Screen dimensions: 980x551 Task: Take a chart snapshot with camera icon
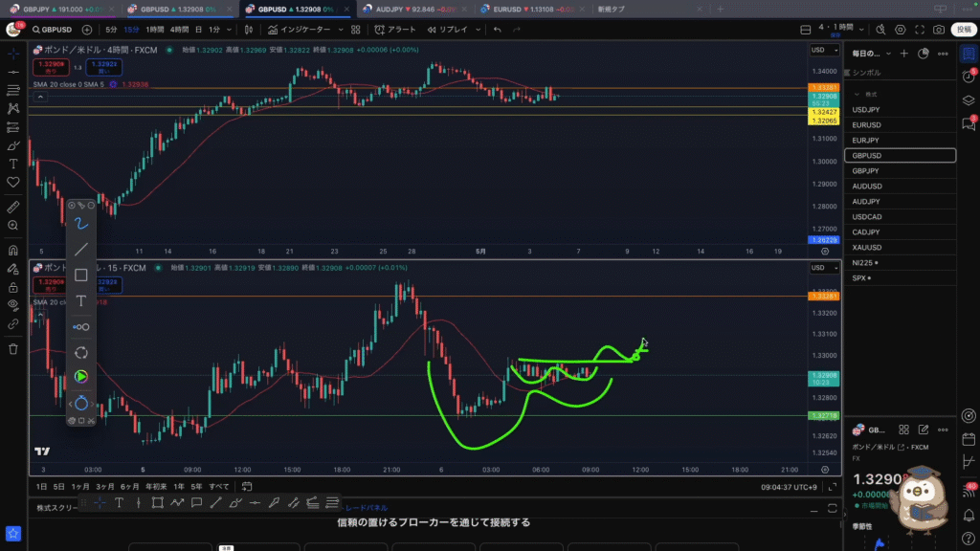(939, 30)
